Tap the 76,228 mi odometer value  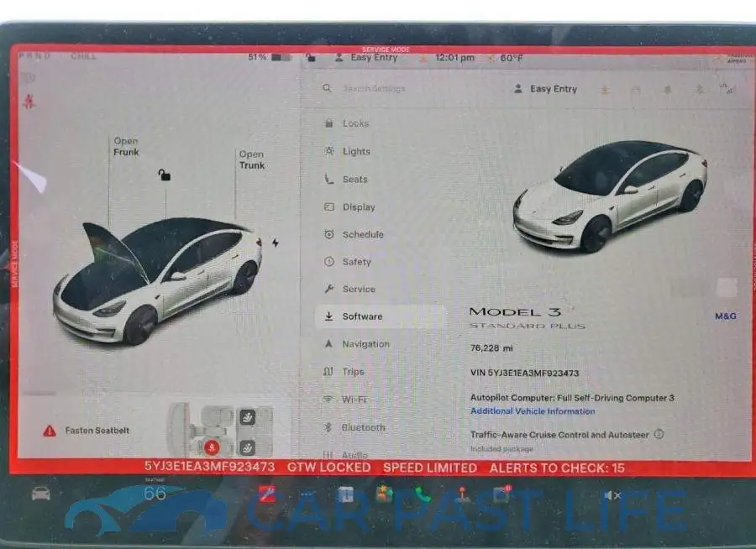pos(491,348)
